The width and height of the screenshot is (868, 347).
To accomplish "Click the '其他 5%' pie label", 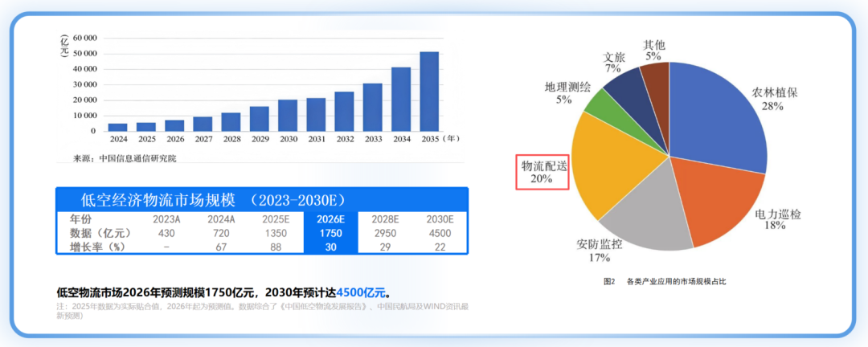I will [655, 49].
